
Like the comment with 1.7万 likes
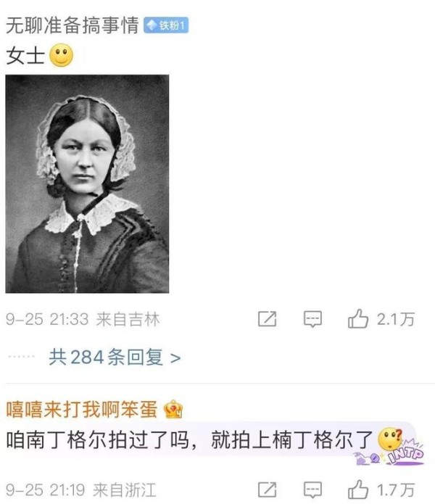point(358,489)
